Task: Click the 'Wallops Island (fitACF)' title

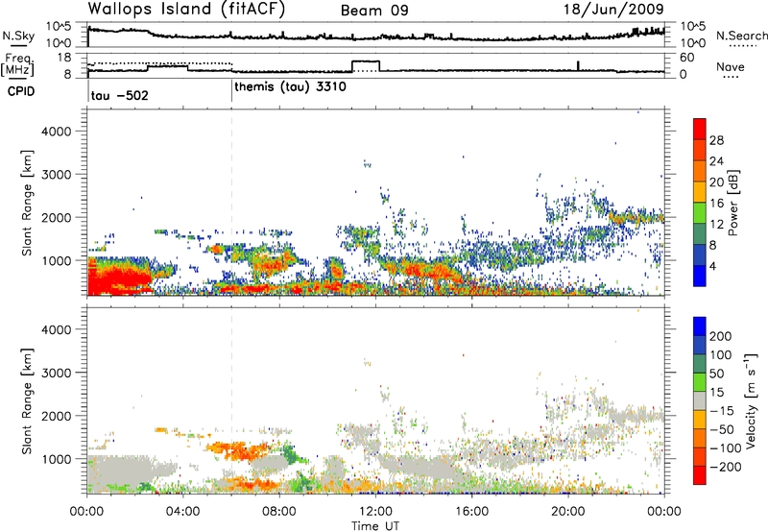Action: (186, 10)
